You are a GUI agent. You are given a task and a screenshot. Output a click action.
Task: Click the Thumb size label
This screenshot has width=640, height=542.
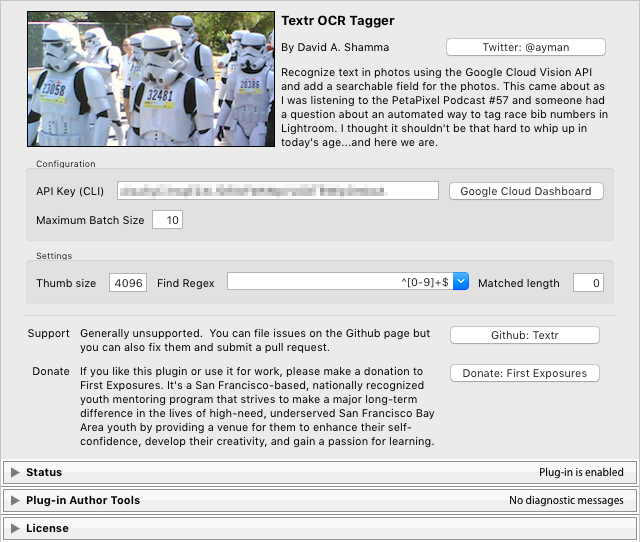pos(66,283)
